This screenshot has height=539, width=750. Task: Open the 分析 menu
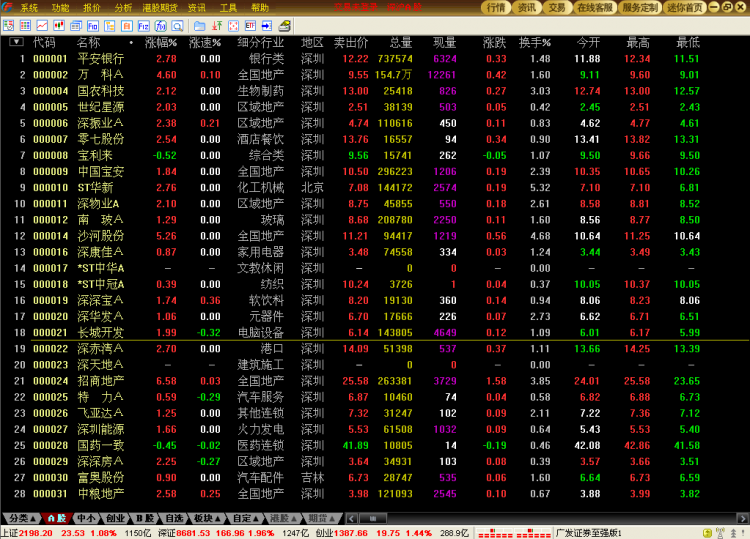click(x=123, y=8)
